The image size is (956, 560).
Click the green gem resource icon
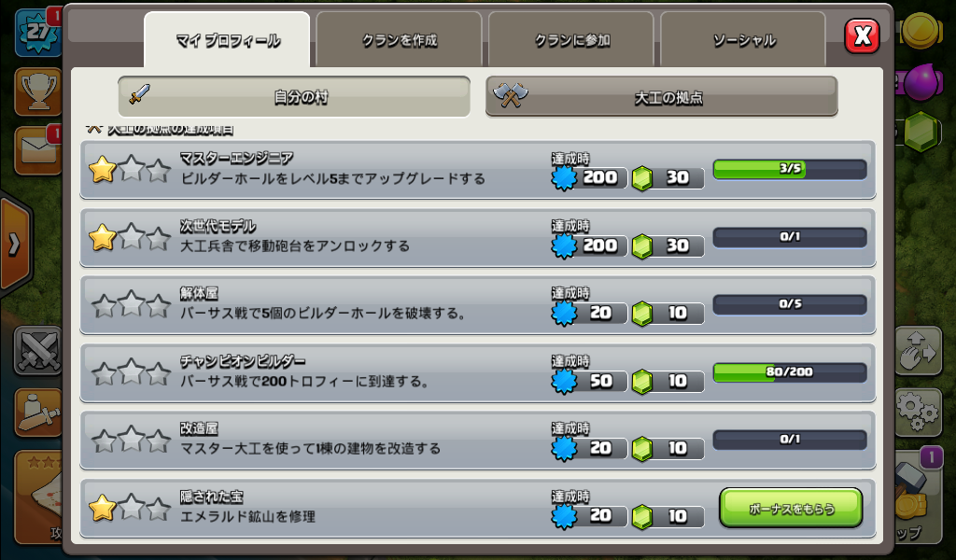click(x=920, y=132)
